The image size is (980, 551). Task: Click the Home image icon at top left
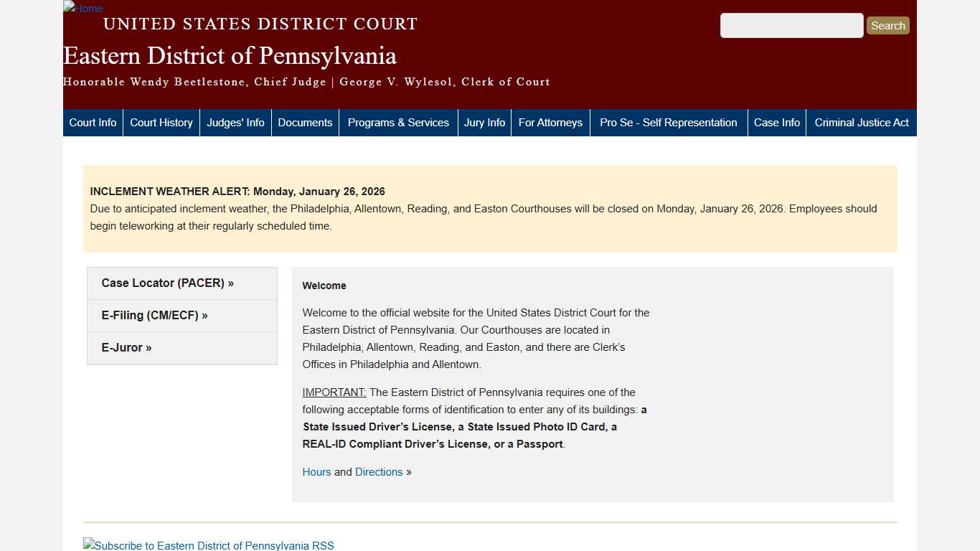(83, 9)
